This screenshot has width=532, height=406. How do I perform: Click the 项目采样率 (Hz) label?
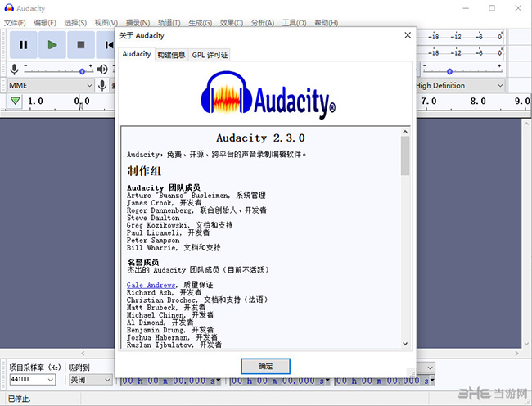[35, 368]
